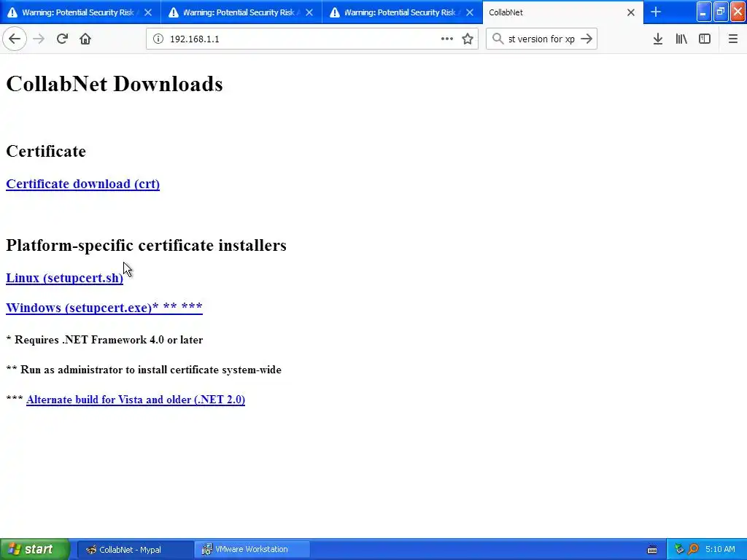Submit search with the arrow button

587,39
